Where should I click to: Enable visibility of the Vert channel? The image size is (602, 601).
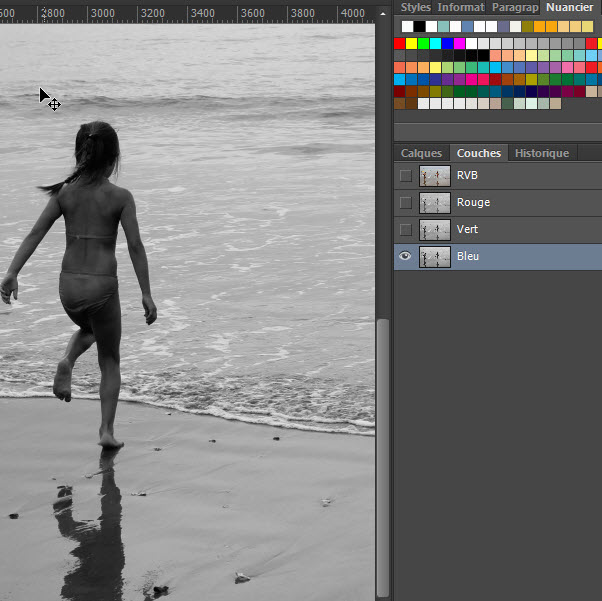click(405, 230)
